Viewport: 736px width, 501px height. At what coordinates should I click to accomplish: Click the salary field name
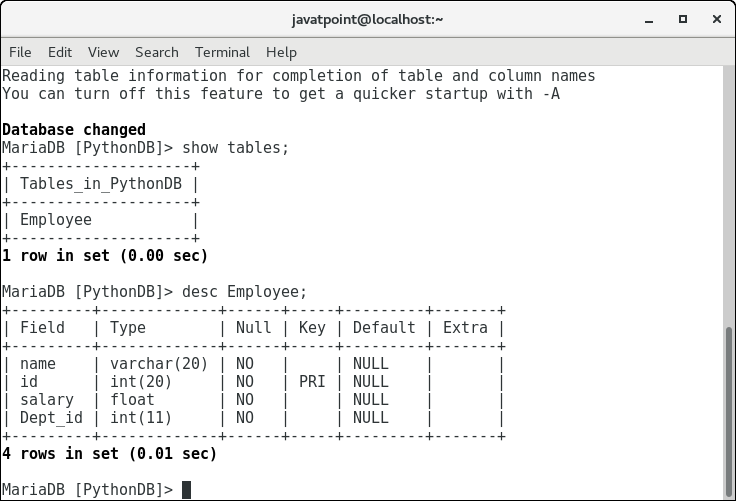click(47, 400)
